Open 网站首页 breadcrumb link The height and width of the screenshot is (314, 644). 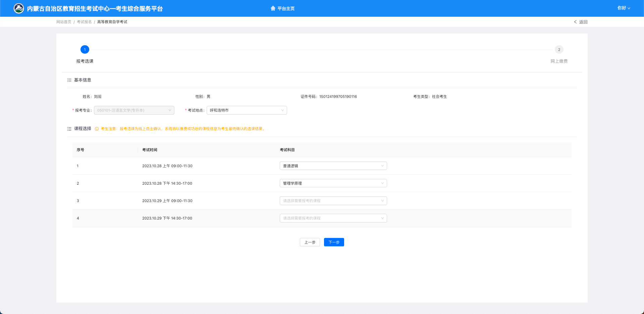64,22
